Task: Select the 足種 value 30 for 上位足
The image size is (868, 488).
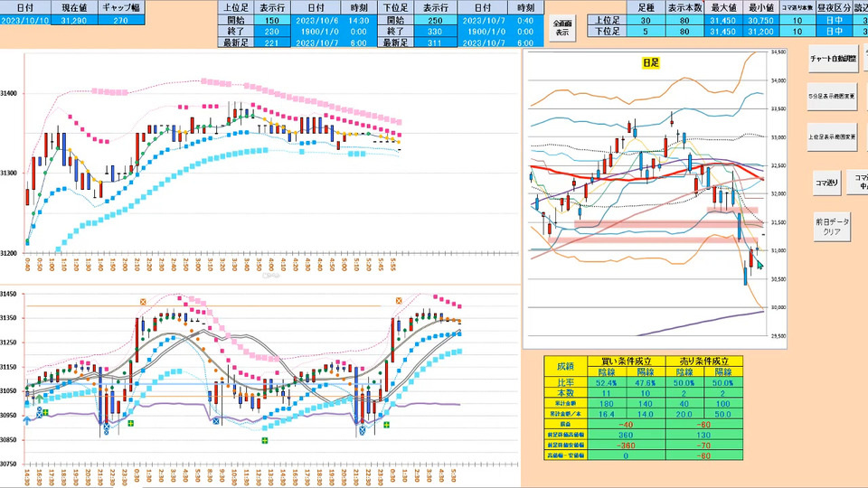Action: point(646,21)
